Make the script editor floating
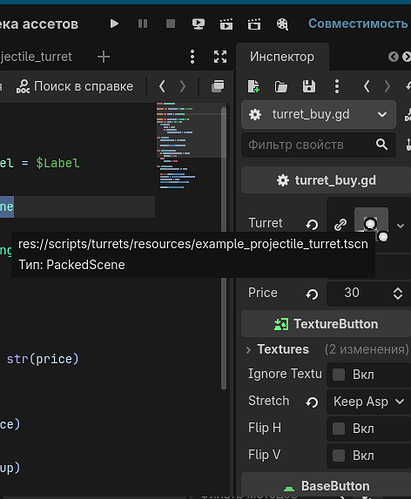This screenshot has height=499, width=411. (218, 86)
